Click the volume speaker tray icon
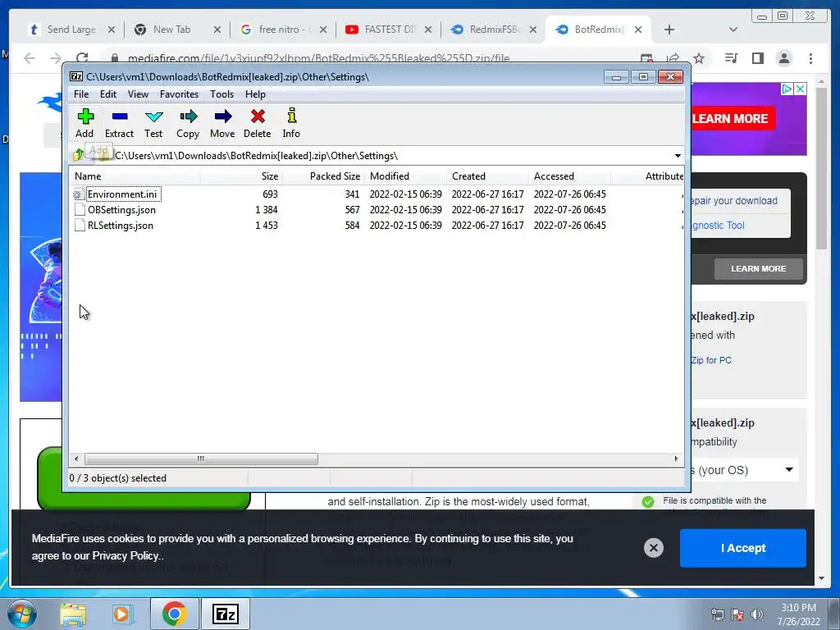 click(757, 614)
